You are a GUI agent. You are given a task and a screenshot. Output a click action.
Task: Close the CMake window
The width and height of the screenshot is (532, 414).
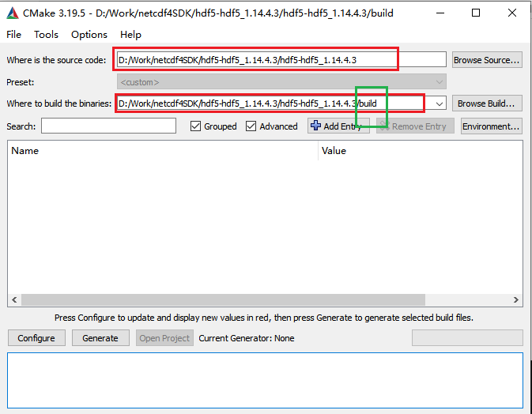(x=512, y=13)
